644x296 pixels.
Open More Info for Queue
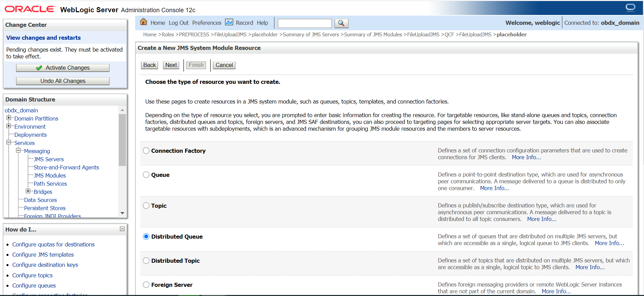[x=495, y=188]
